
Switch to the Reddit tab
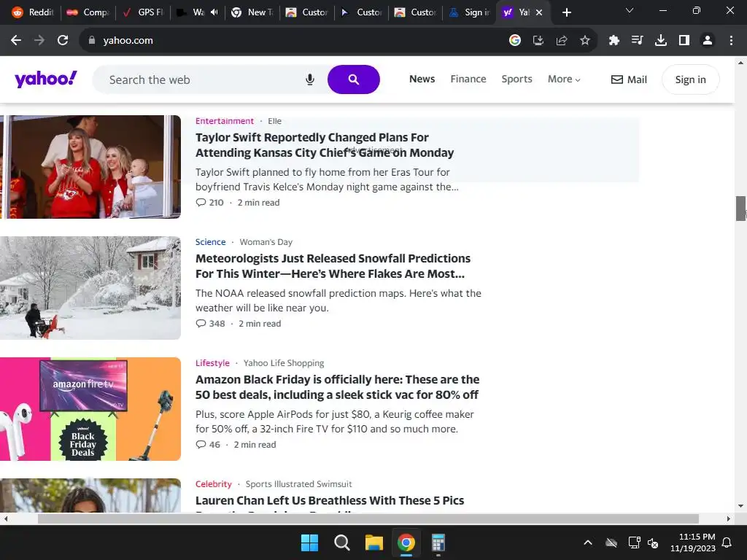(32, 12)
